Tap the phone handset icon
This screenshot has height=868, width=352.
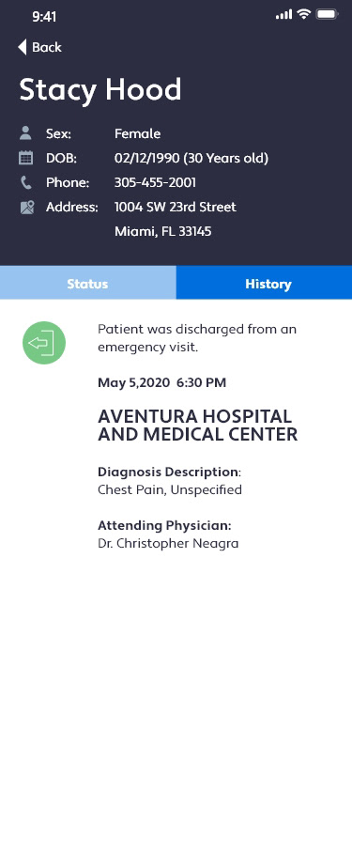26,182
